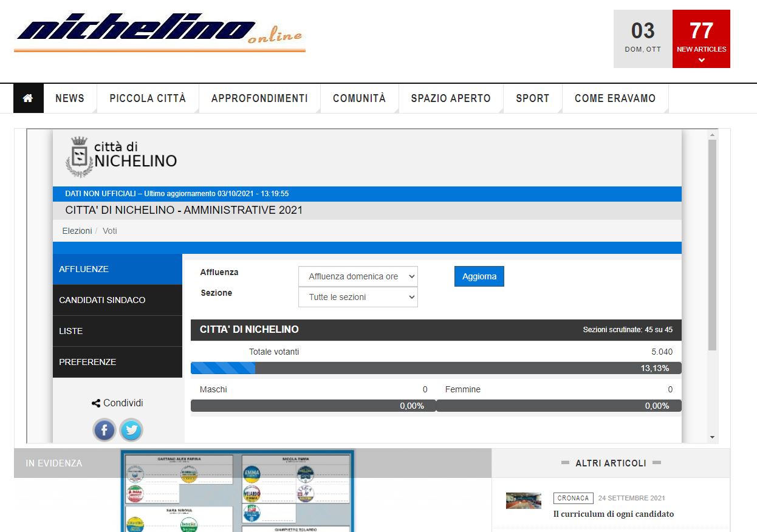
Task: Click the embedded frame scroll-down arrow
Action: click(x=712, y=437)
